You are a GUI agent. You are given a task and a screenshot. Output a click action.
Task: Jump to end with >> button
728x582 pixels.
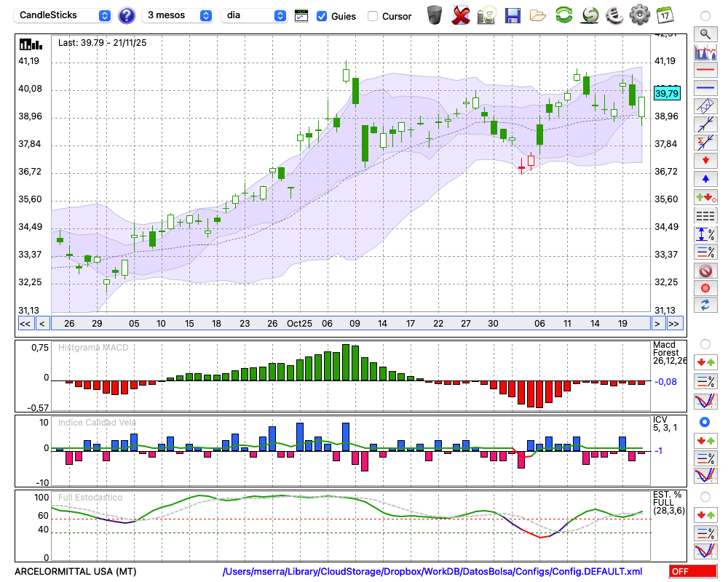point(674,324)
